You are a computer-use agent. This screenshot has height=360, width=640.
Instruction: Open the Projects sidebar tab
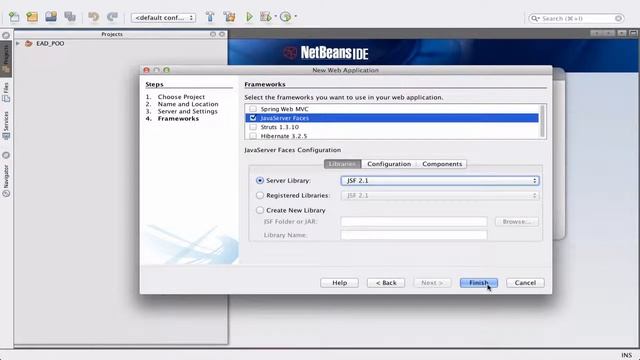(6, 58)
